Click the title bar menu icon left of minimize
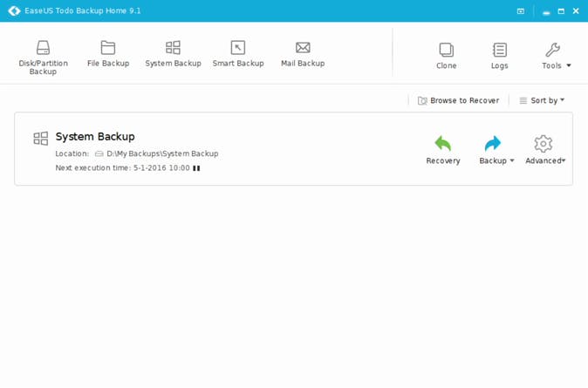The width and height of the screenshot is (588, 388). (521, 11)
